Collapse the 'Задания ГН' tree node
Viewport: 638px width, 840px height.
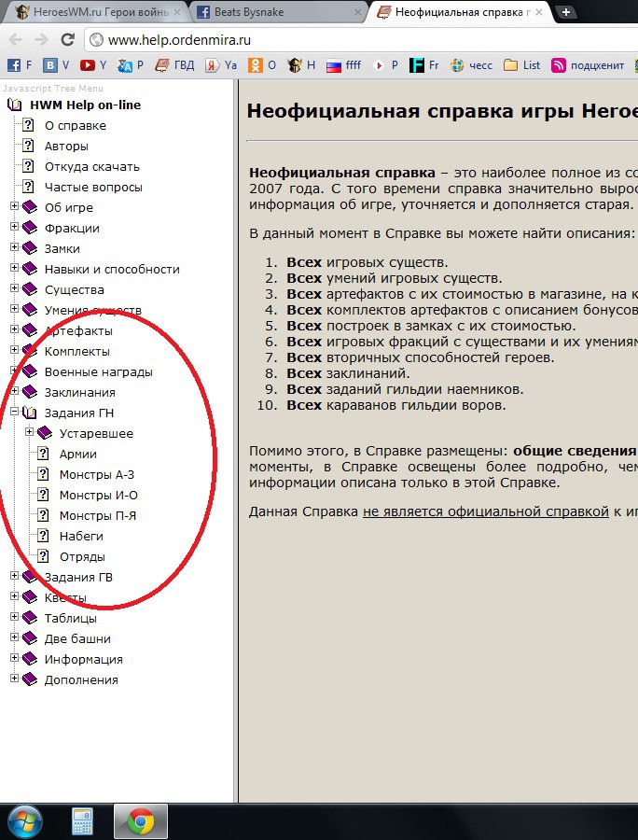[x=14, y=412]
